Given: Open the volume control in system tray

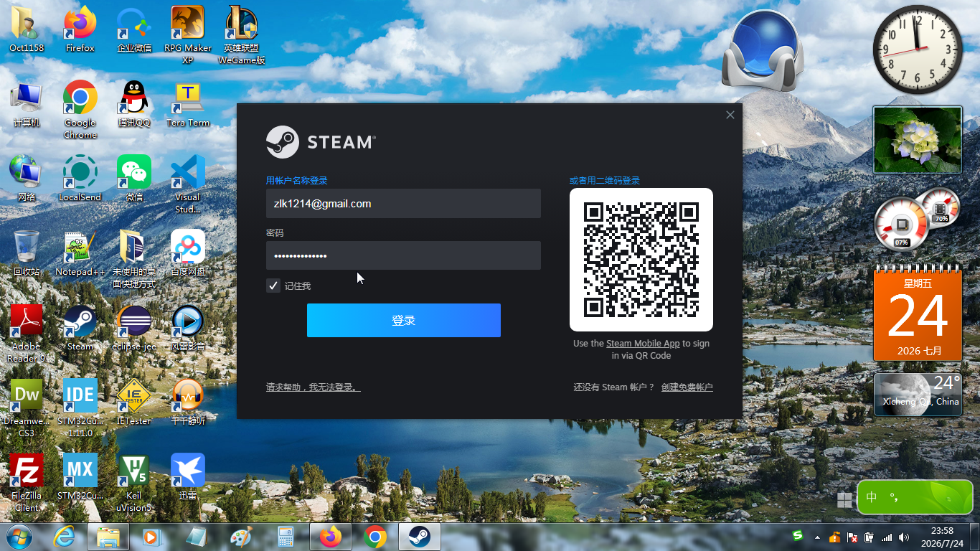Looking at the screenshot, I should pyautogui.click(x=903, y=537).
